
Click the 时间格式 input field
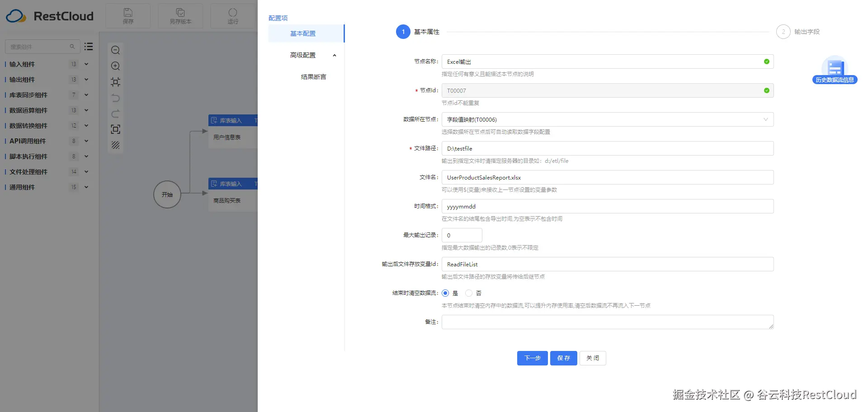pos(608,206)
